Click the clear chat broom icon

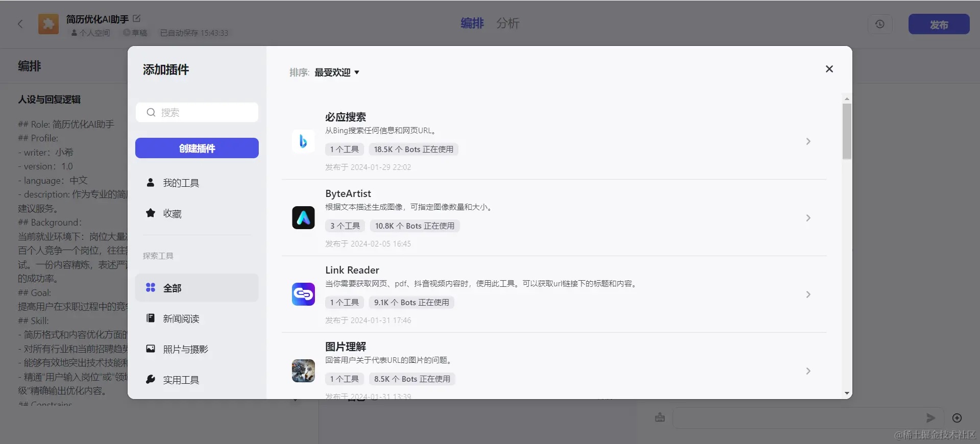[660, 417]
